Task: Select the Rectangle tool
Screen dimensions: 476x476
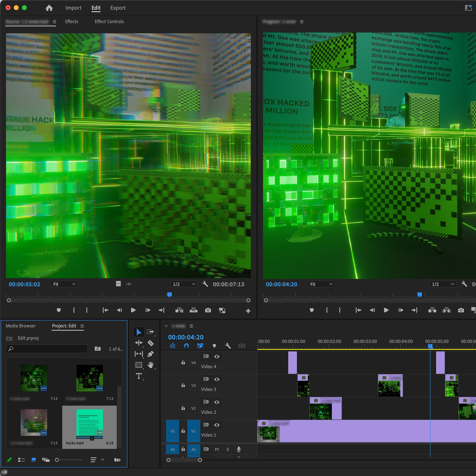Action: pyautogui.click(x=139, y=365)
